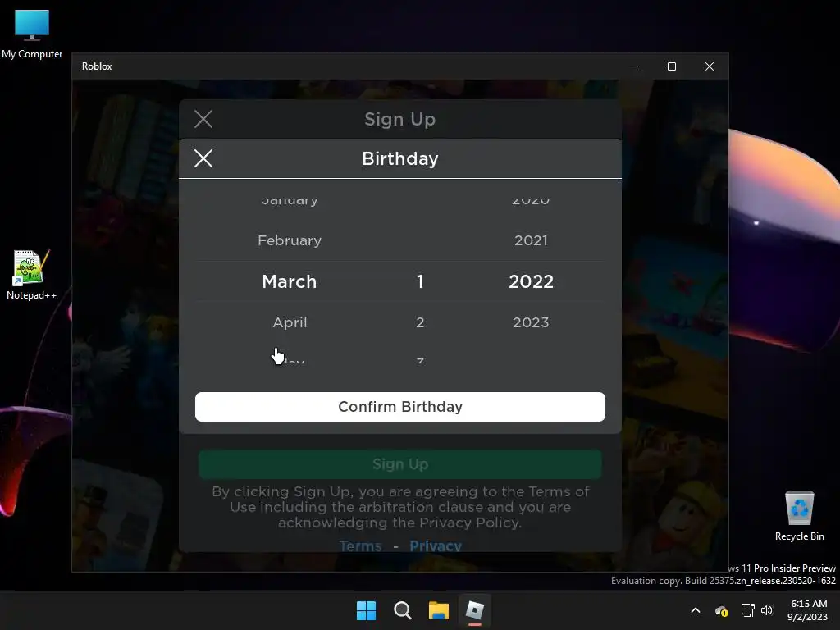Select February in month picker
840x630 pixels.
click(290, 240)
